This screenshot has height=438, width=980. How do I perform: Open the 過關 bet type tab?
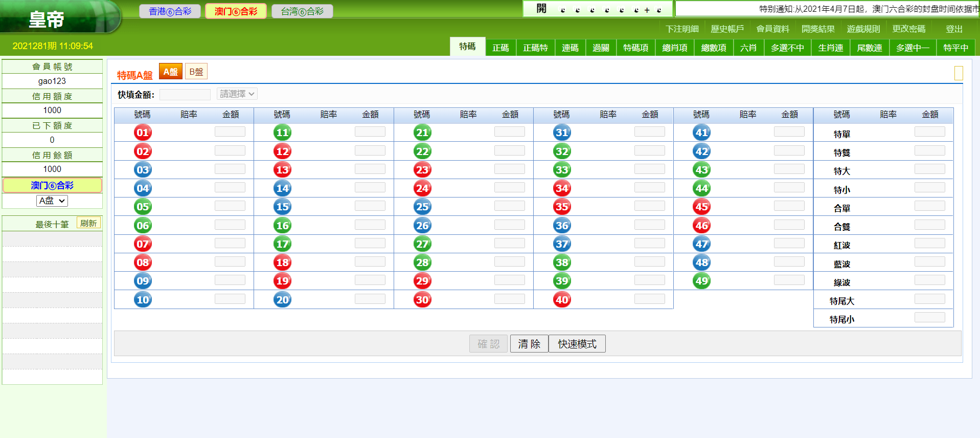[601, 48]
